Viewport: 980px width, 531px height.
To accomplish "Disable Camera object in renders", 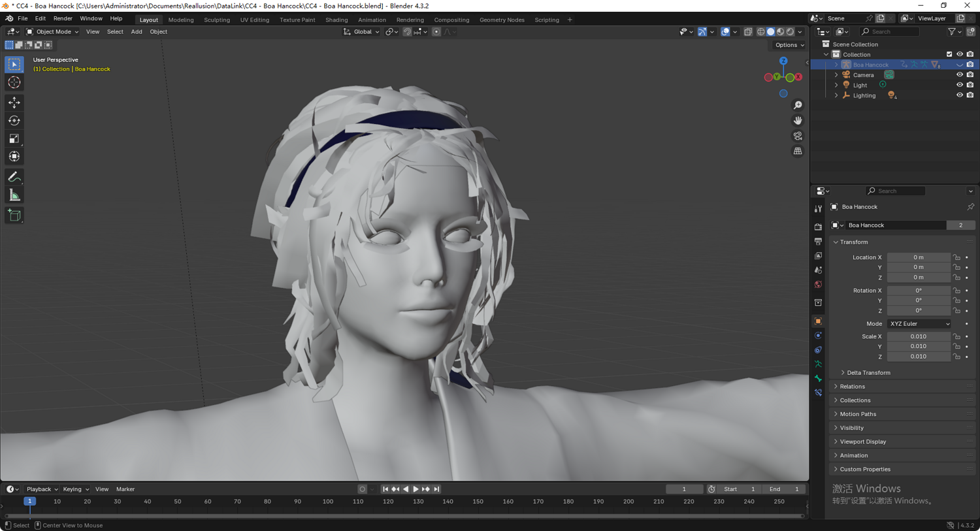I will 970,75.
